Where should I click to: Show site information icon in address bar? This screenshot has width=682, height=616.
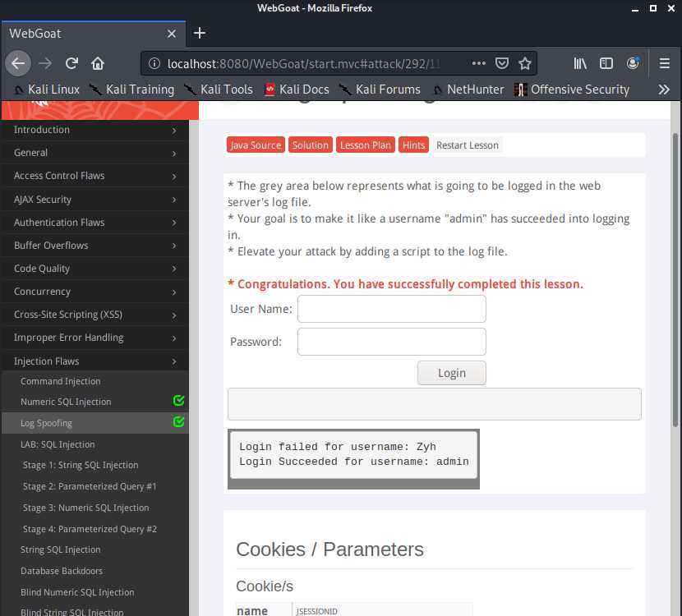pos(154,63)
